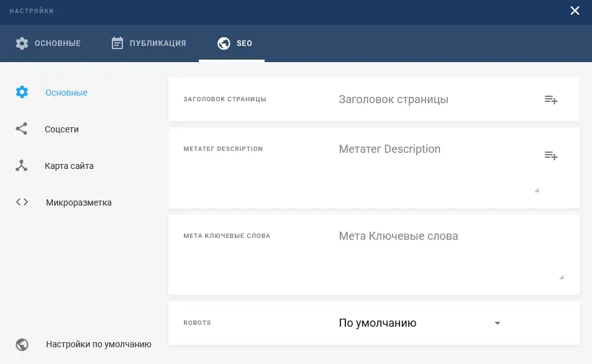Click the globe icon on the SEO tab
592x364 pixels.
pyautogui.click(x=224, y=43)
